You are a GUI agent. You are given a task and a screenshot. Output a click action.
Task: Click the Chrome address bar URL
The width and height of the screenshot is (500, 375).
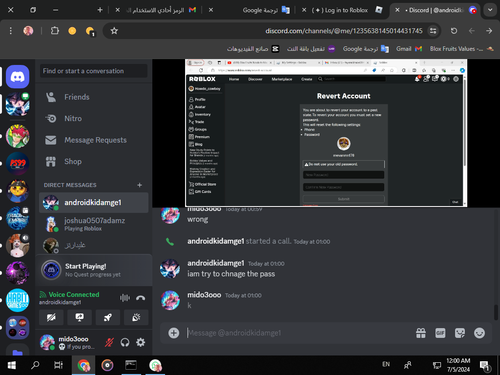click(x=344, y=31)
